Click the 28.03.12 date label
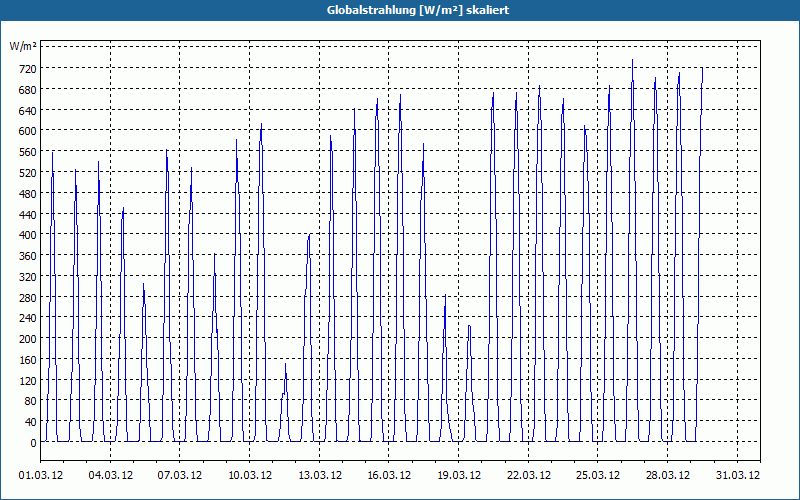 tap(667, 476)
